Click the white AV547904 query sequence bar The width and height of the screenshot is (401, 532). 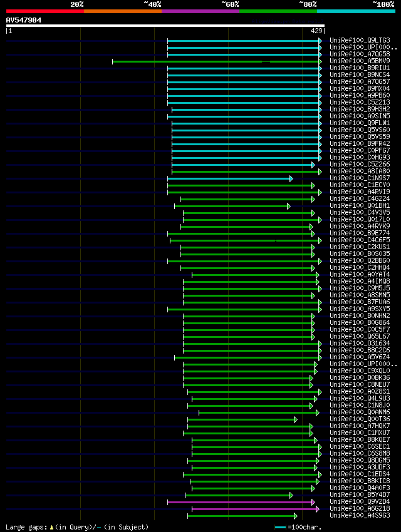coord(165,26)
